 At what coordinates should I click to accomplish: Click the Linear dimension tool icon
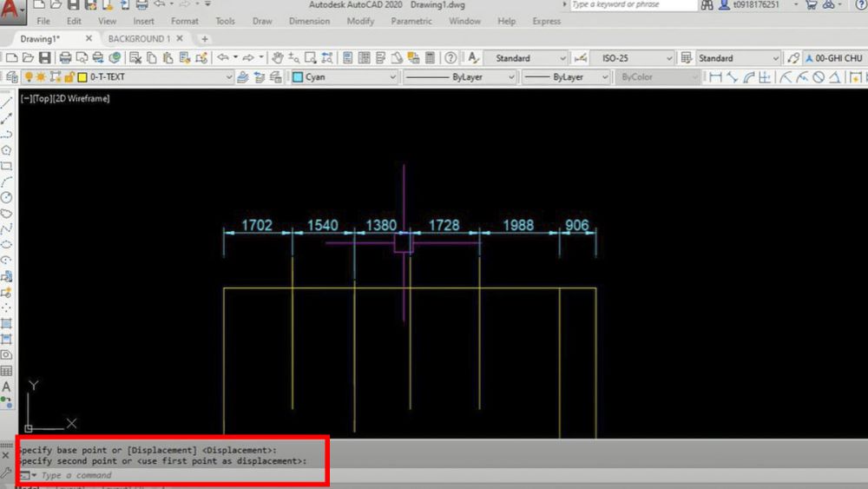pos(715,77)
